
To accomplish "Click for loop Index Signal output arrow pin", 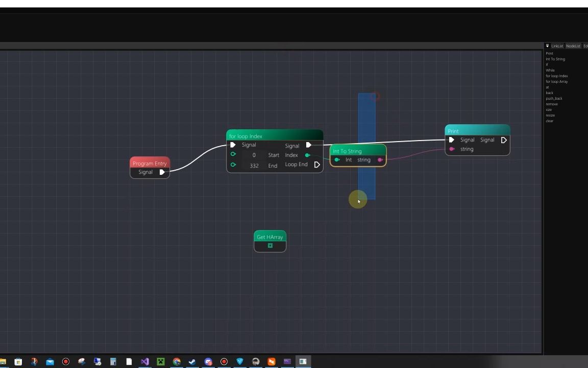I will pos(309,145).
